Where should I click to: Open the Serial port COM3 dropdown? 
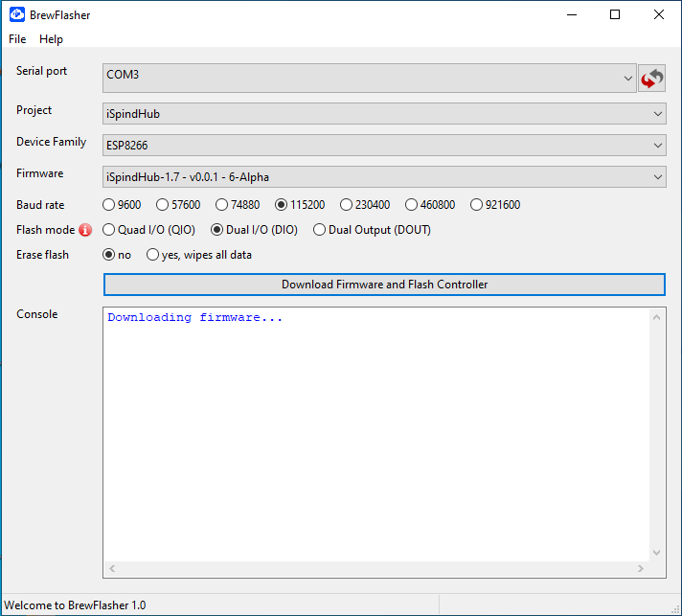[x=370, y=79]
